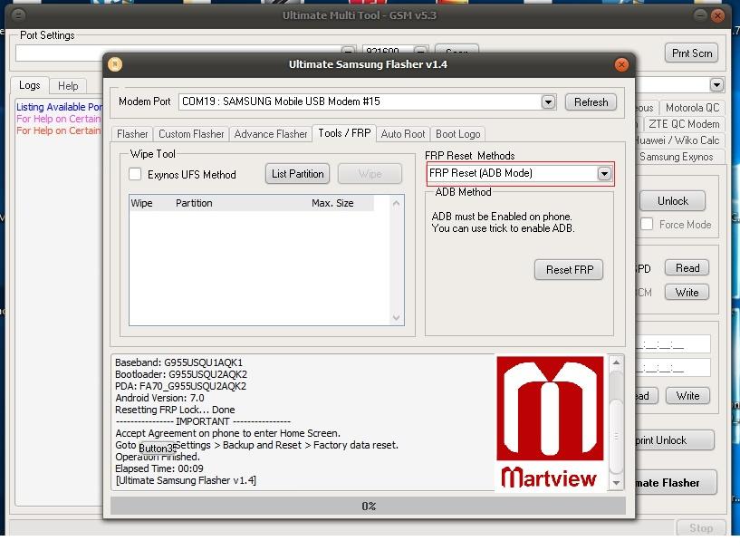Click the Reset FRP button

pos(569,269)
